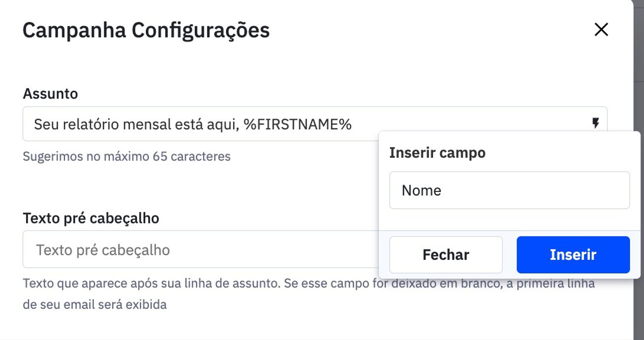Click the blue Inserir button
The height and width of the screenshot is (340, 644).
[x=573, y=255]
